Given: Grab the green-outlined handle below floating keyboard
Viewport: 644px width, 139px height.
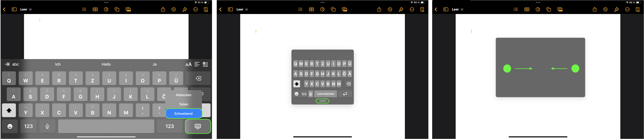Looking at the screenshot, I should tap(323, 101).
